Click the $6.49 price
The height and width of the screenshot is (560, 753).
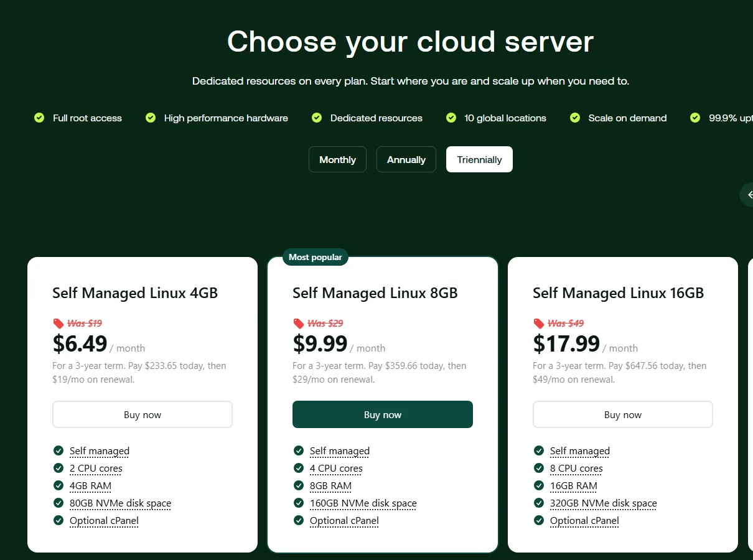pyautogui.click(x=80, y=343)
